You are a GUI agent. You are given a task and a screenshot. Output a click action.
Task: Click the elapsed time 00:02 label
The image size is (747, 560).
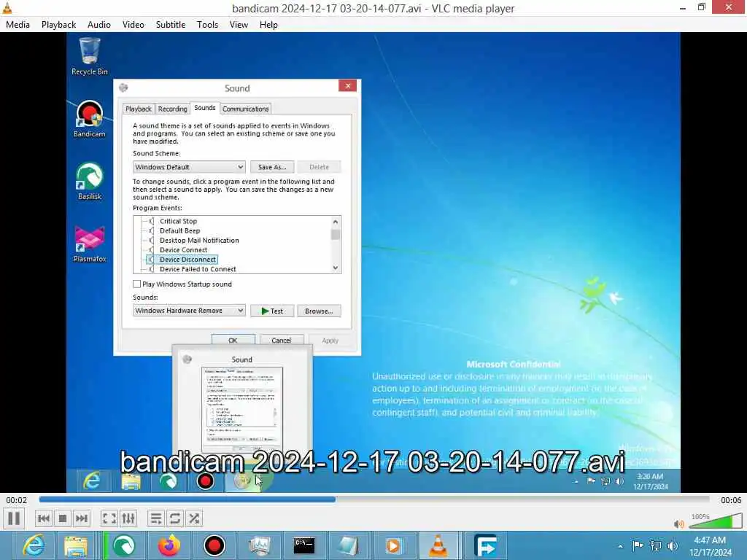coord(17,500)
